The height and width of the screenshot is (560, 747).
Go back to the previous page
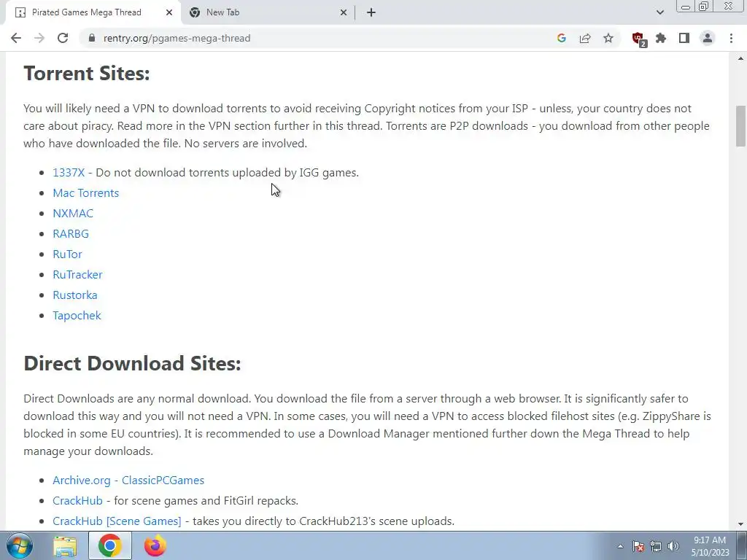[x=16, y=38]
